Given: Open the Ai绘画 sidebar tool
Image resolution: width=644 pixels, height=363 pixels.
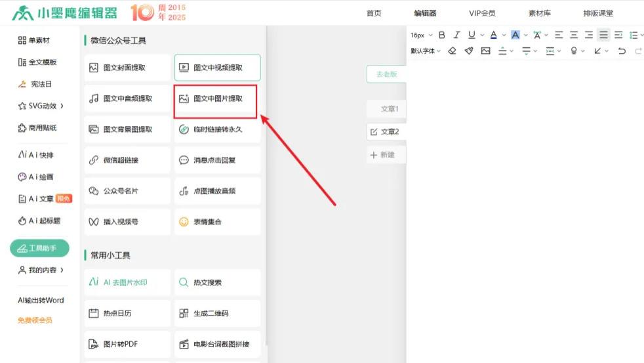Looking at the screenshot, I should [35, 177].
